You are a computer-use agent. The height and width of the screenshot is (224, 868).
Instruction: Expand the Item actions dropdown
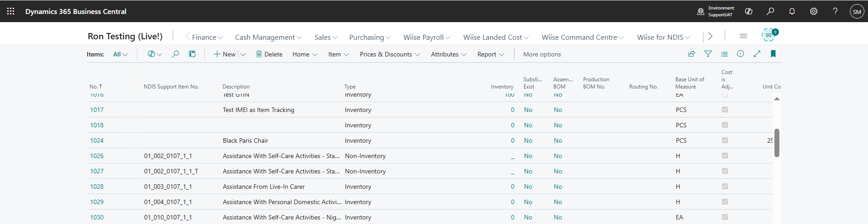[339, 54]
